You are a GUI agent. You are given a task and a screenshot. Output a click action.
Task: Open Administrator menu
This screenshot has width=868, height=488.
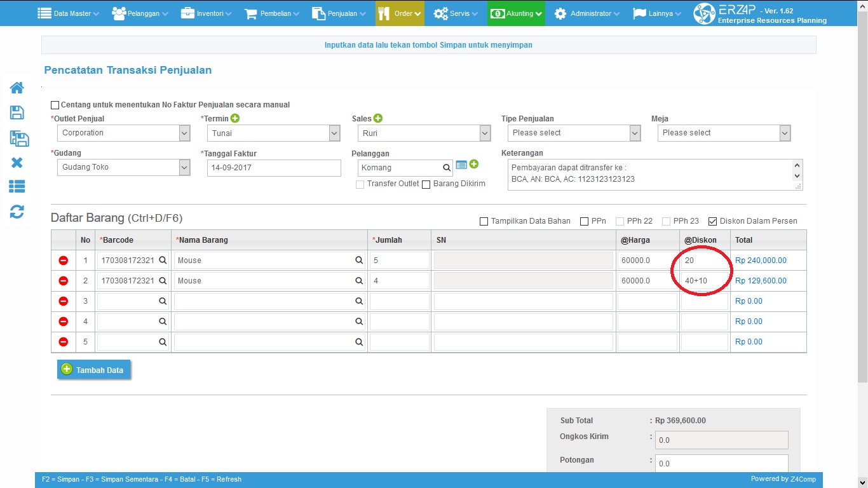[x=587, y=13]
